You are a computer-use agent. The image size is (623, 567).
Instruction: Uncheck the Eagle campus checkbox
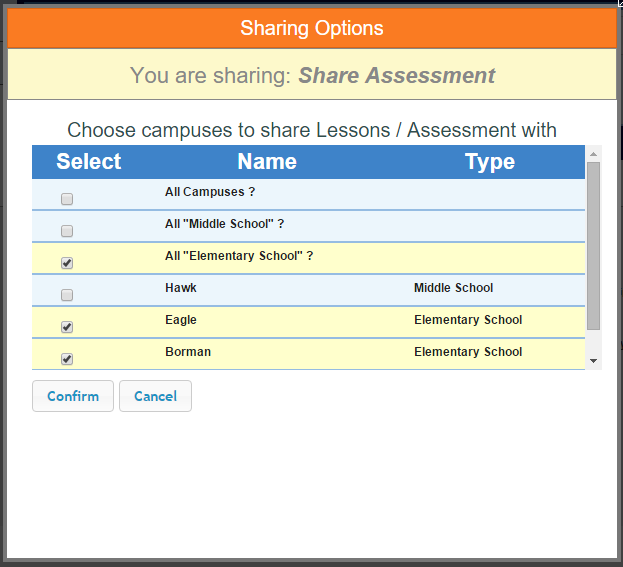point(67,327)
